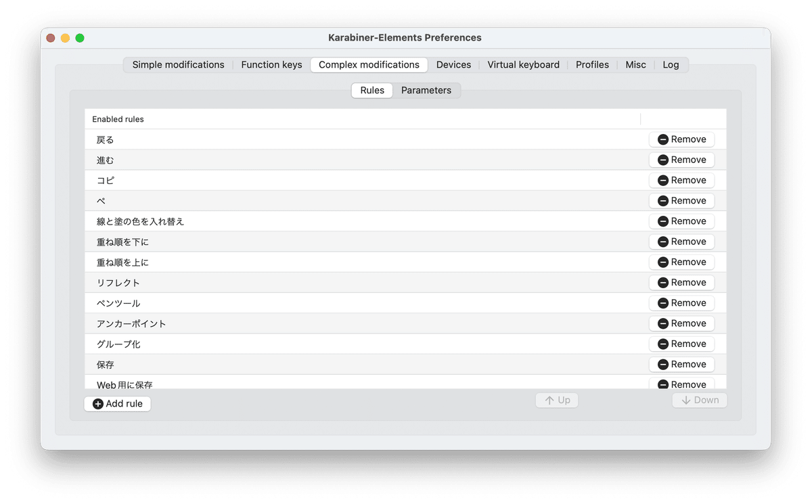The image size is (812, 504).
Task: Remove the コピ rule
Action: 681,180
